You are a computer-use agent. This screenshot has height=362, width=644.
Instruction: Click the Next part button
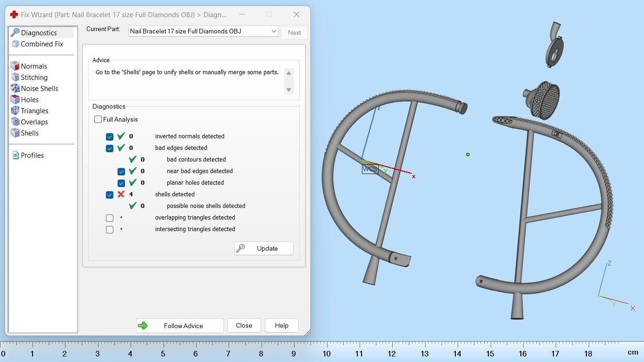tap(294, 32)
